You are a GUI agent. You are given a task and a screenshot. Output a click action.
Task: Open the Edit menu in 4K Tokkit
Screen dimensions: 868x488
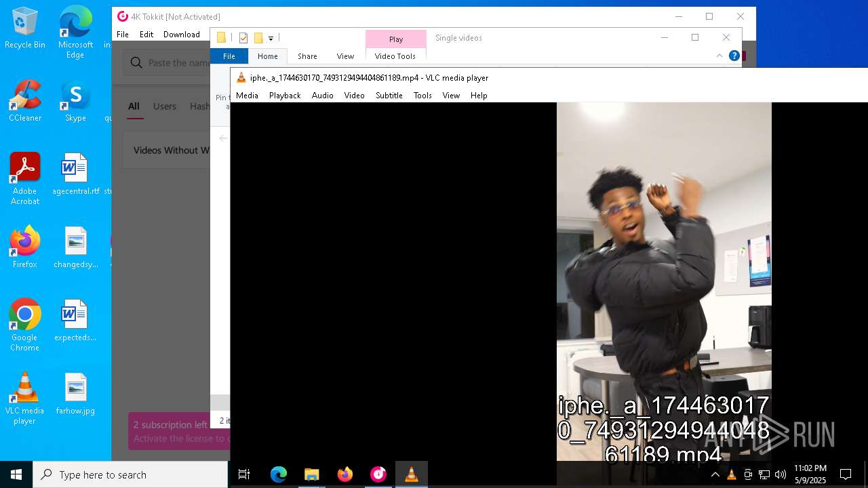point(146,35)
